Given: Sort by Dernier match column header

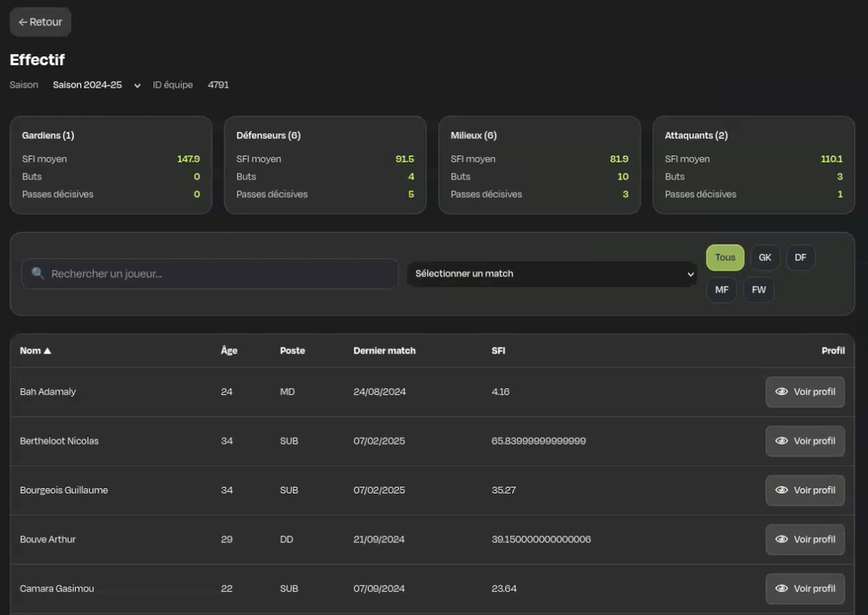Looking at the screenshot, I should tap(384, 351).
